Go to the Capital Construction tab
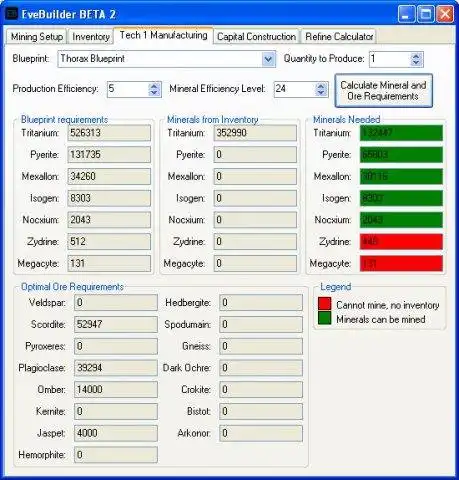Viewport: 459px width, 480px height. pyautogui.click(x=256, y=36)
